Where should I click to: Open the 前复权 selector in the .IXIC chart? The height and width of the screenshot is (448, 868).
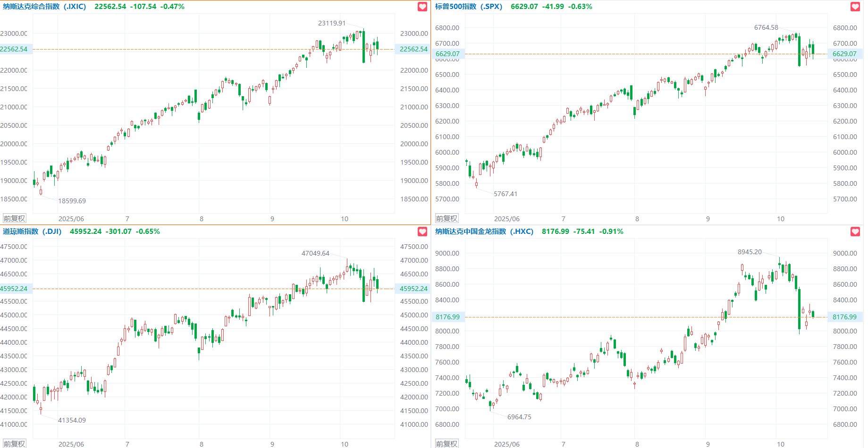point(14,218)
